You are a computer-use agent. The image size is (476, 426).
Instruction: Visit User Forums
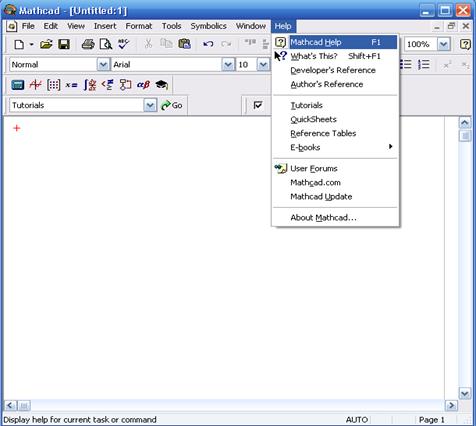point(336,168)
